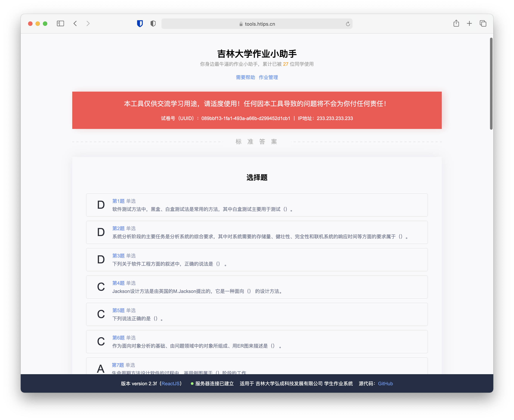Open the ReactJS link in footer

170,383
